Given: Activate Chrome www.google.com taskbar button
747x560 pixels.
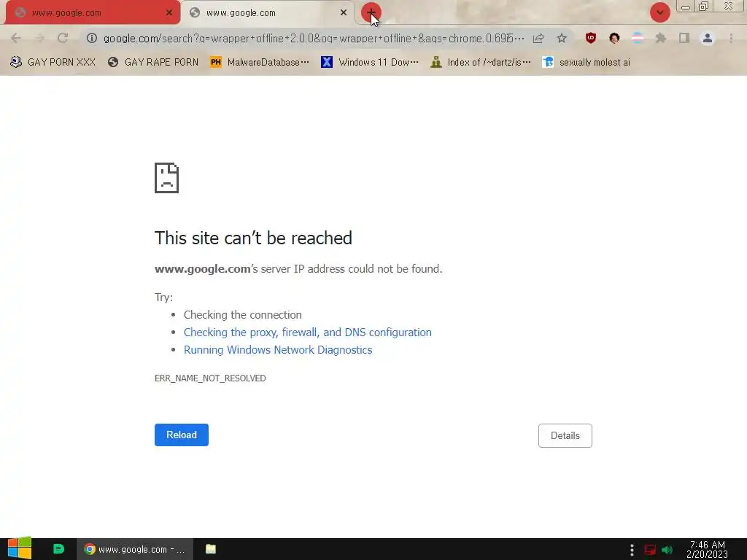Looking at the screenshot, I should [x=135, y=549].
